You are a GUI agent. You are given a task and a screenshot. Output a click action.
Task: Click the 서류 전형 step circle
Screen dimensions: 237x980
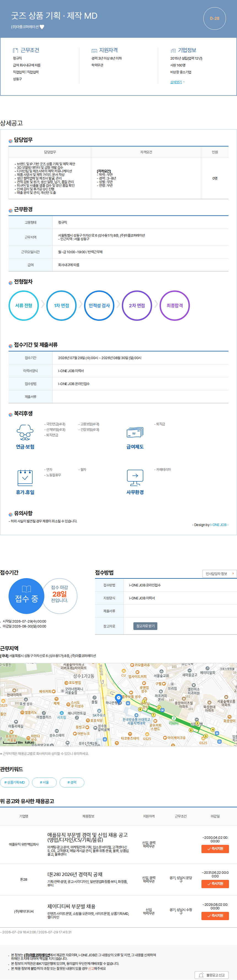(23, 306)
